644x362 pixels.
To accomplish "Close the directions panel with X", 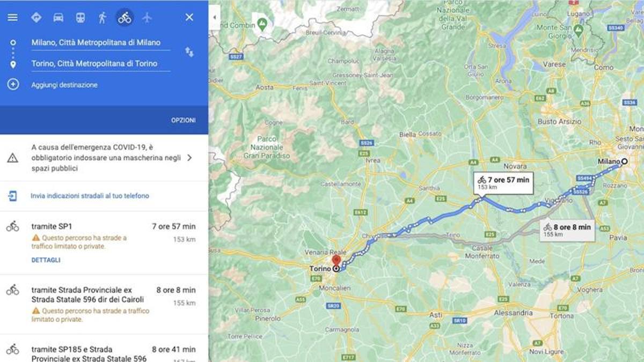I will tap(189, 17).
